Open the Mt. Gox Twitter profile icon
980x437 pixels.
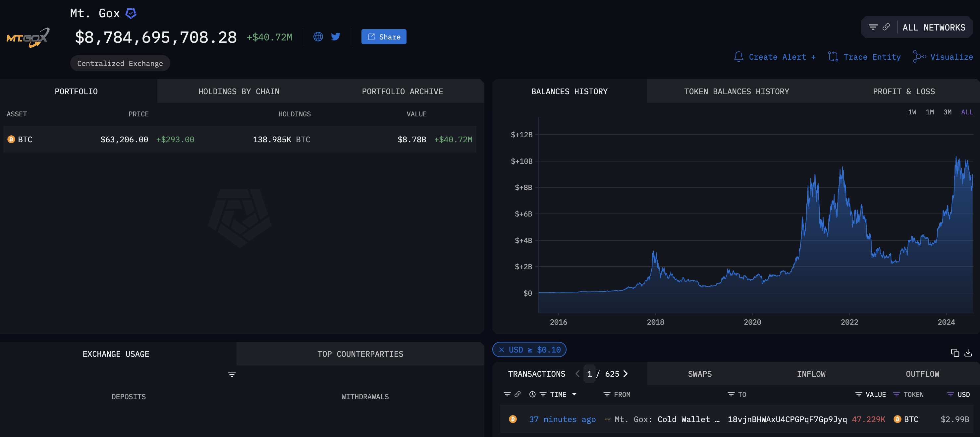tap(336, 36)
